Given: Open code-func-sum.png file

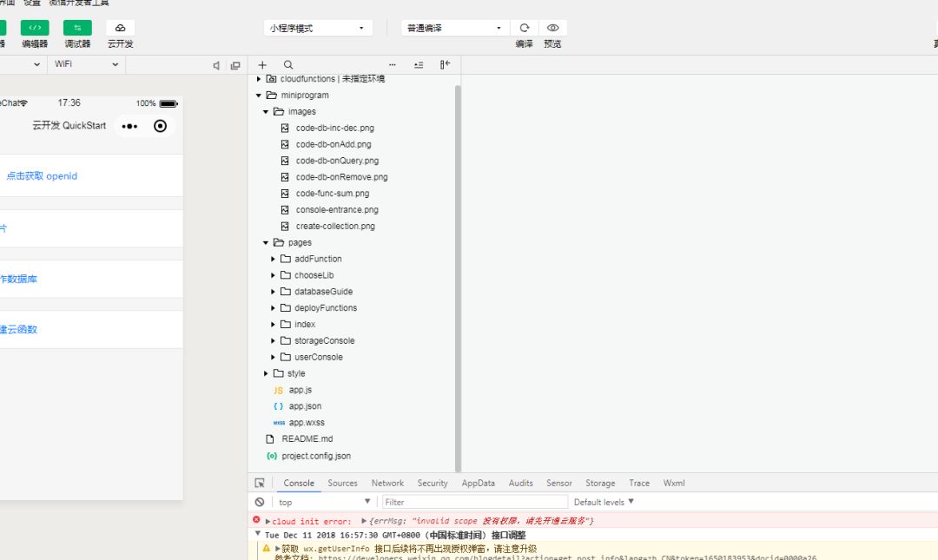Looking at the screenshot, I should click(332, 194).
